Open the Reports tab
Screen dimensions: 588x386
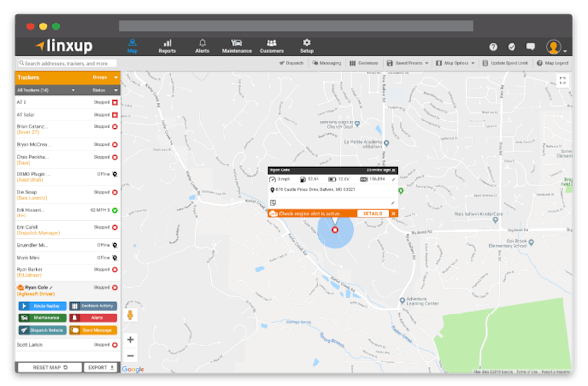coord(168,46)
